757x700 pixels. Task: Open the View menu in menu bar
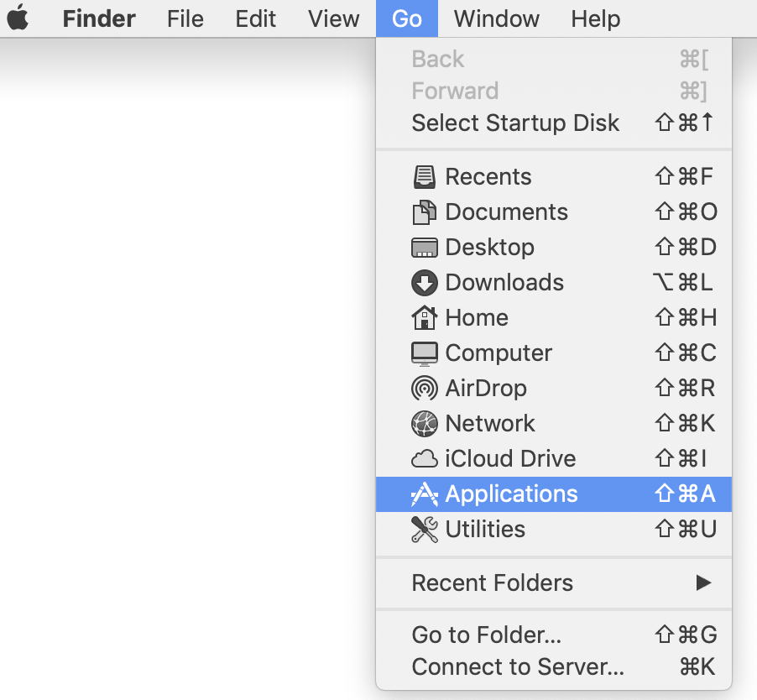(334, 18)
